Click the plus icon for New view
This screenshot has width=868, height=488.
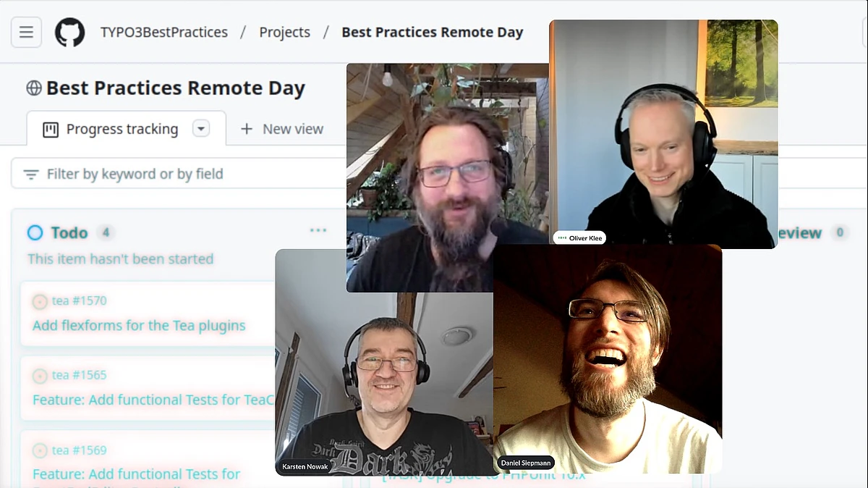247,129
